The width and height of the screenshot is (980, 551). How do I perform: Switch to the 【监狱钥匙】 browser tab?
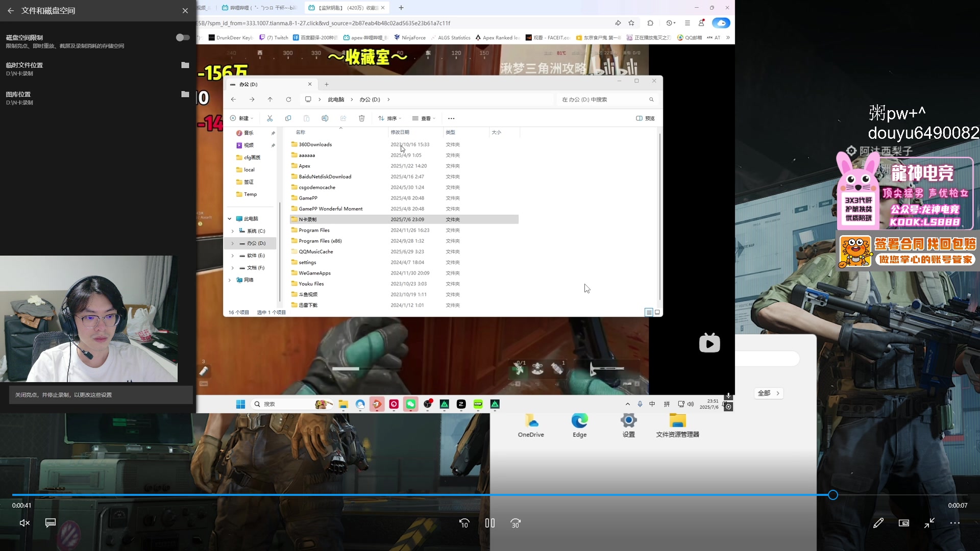click(x=347, y=8)
